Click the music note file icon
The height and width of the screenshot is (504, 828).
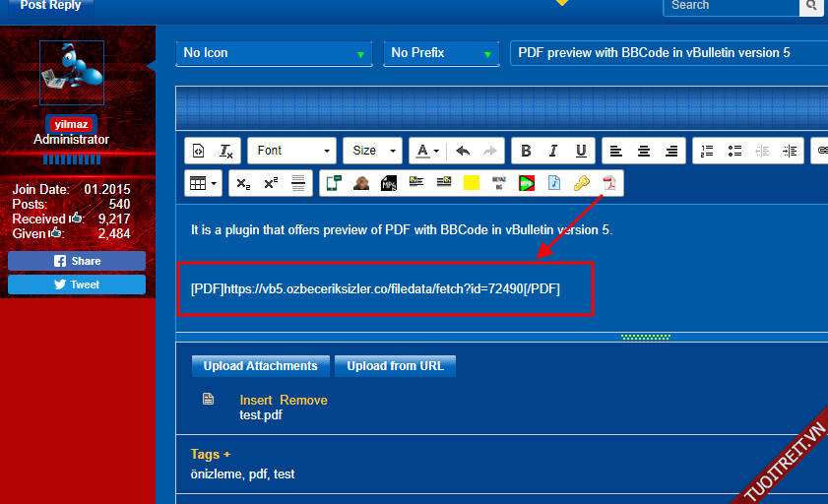pos(554,183)
